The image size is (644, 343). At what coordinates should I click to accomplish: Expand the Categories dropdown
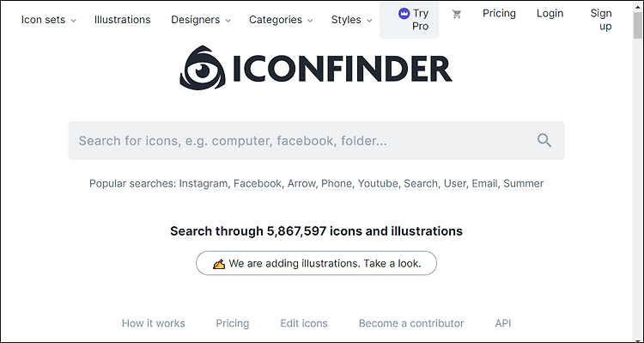(281, 20)
